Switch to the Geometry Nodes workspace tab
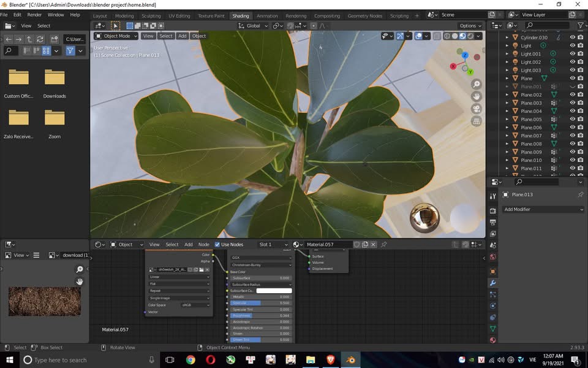Screen dimensions: 588x368 click(364, 16)
